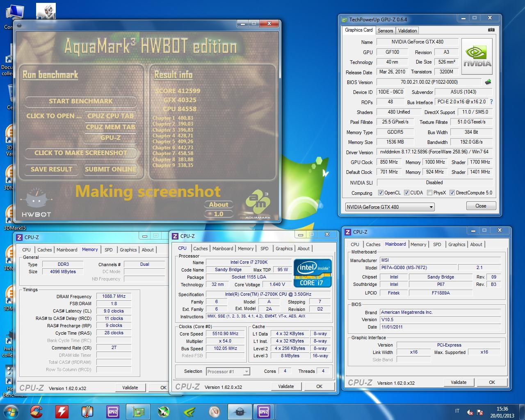Enable the PhysX checkbox in GPU-Z
This screenshot has width=525, height=420.
coord(429,192)
